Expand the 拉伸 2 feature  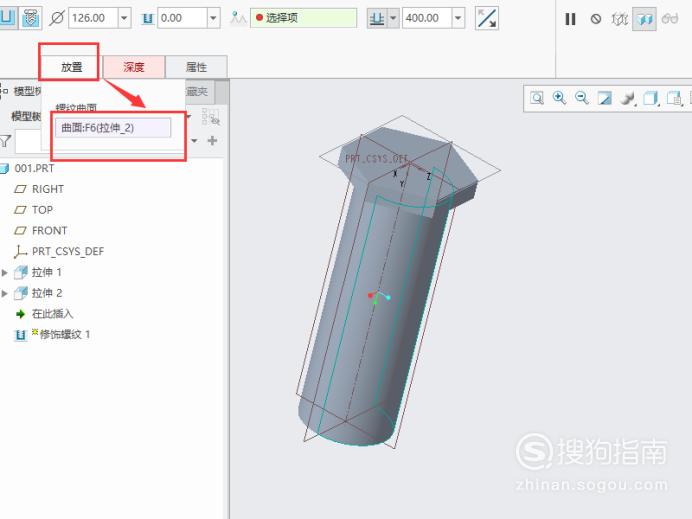(x=4, y=293)
